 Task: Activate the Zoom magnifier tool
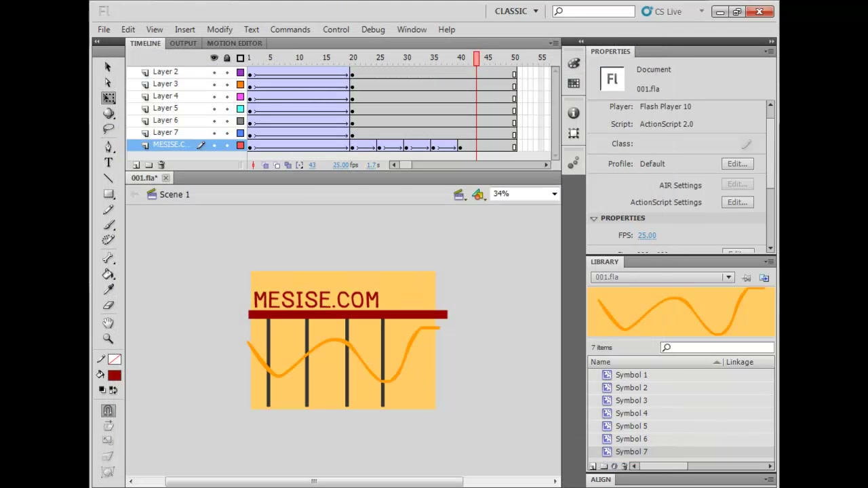pos(108,338)
